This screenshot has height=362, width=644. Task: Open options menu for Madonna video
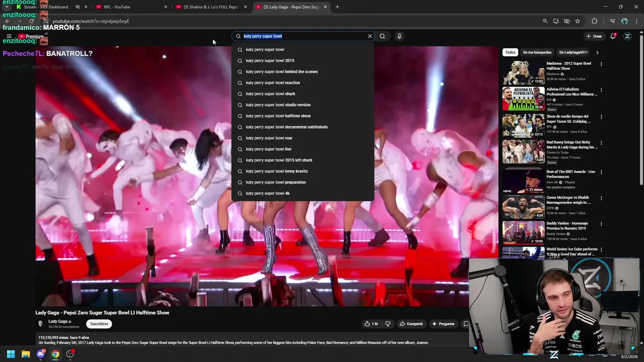coord(601,64)
